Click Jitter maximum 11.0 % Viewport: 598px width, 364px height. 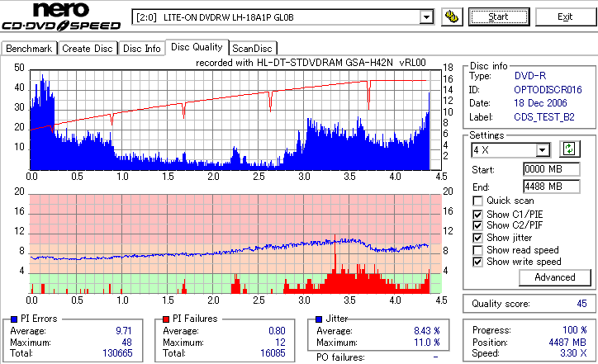pyautogui.click(x=427, y=343)
